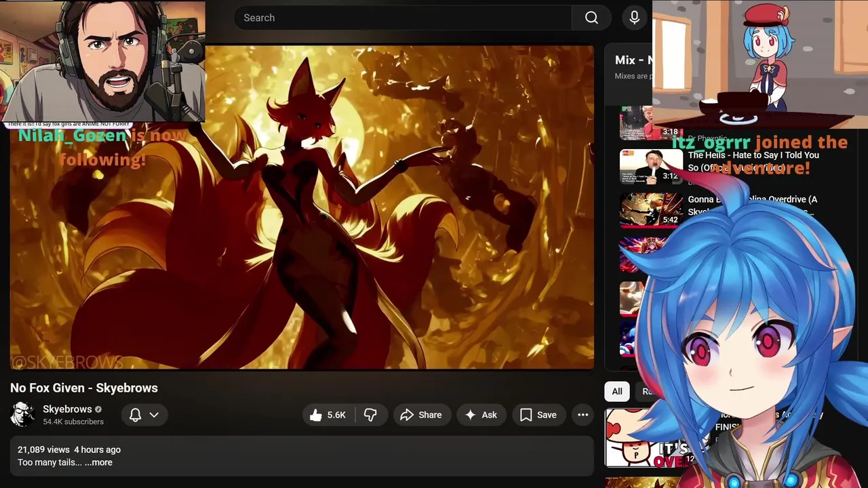Click the 21,089 views text
The width and height of the screenshot is (868, 488).
pos(43,449)
